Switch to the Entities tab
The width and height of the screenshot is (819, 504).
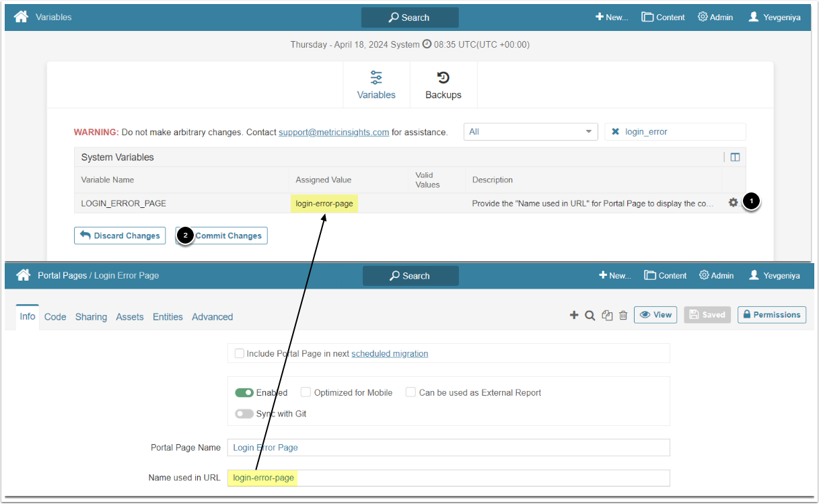(168, 317)
